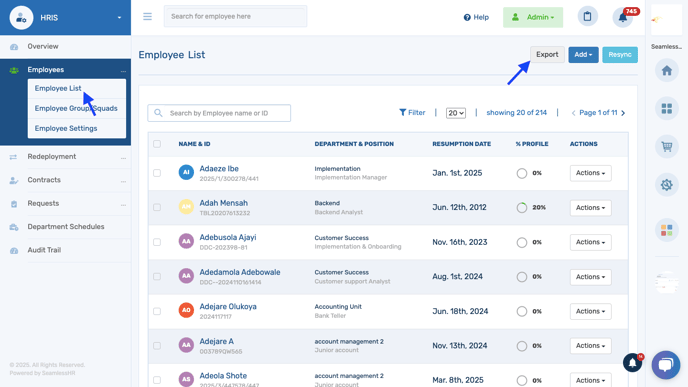Open the 20 per page dropdown
The image size is (688, 387).
(455, 113)
